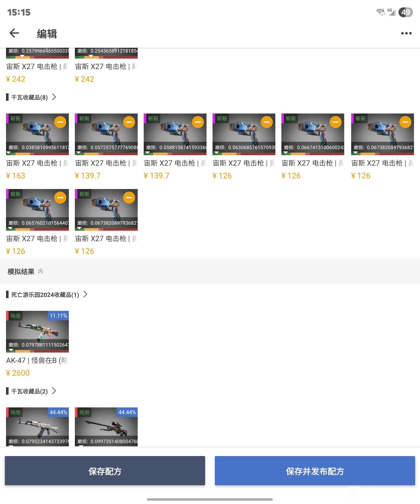
Task: Go back using the arrow icon
Action: [14, 33]
